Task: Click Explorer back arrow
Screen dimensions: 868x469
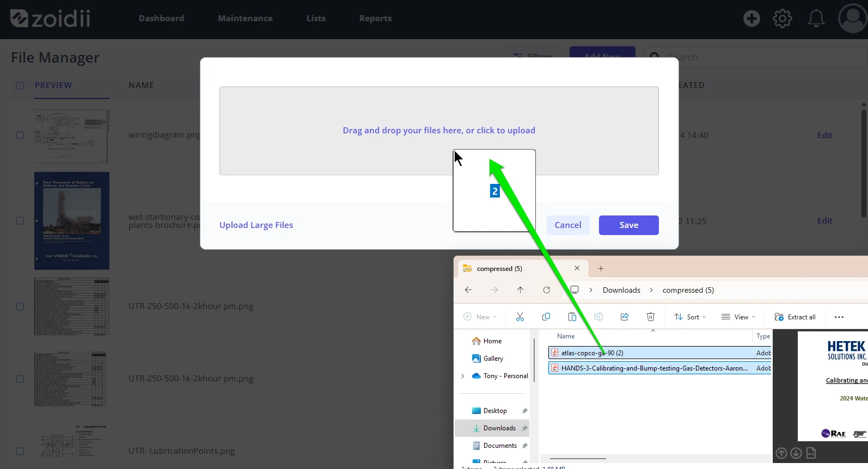Action: point(468,290)
